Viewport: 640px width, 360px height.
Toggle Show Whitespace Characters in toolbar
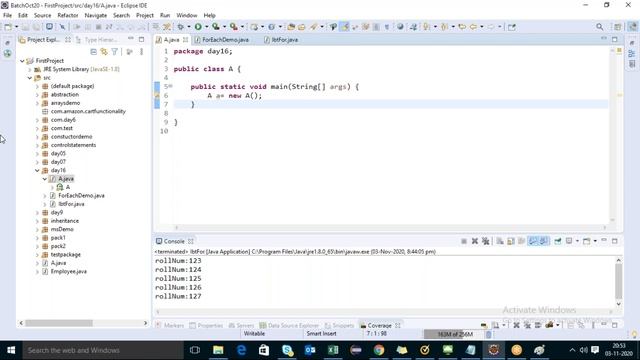tap(387, 27)
